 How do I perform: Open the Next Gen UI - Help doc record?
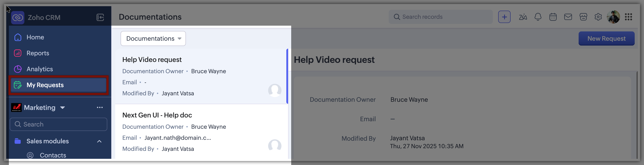click(157, 115)
